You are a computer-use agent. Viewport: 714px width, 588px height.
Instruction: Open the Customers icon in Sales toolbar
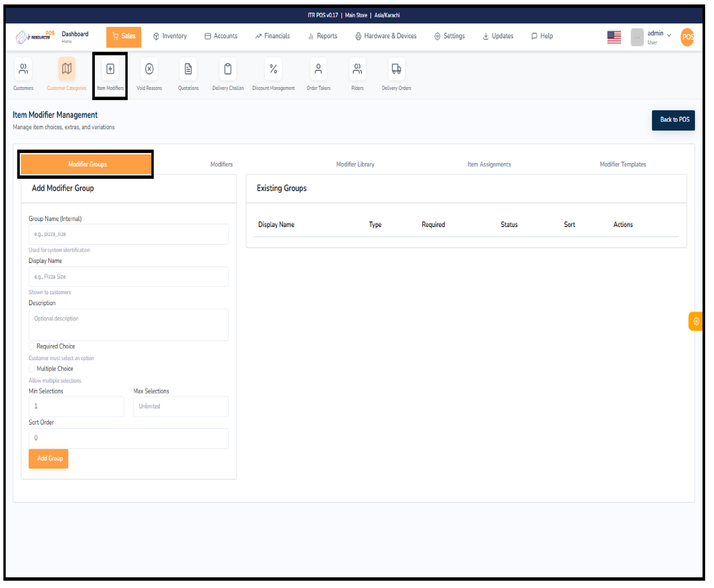coord(23,69)
